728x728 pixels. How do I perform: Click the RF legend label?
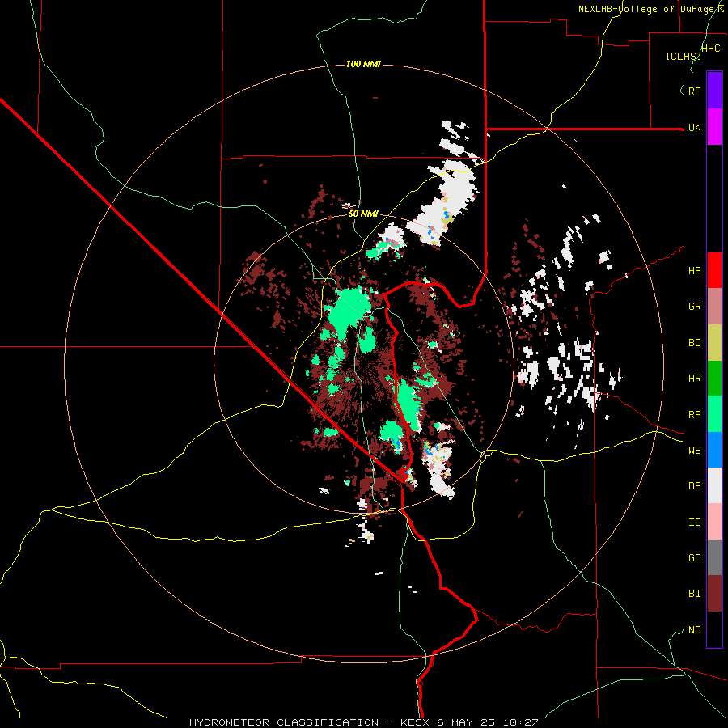(x=694, y=91)
